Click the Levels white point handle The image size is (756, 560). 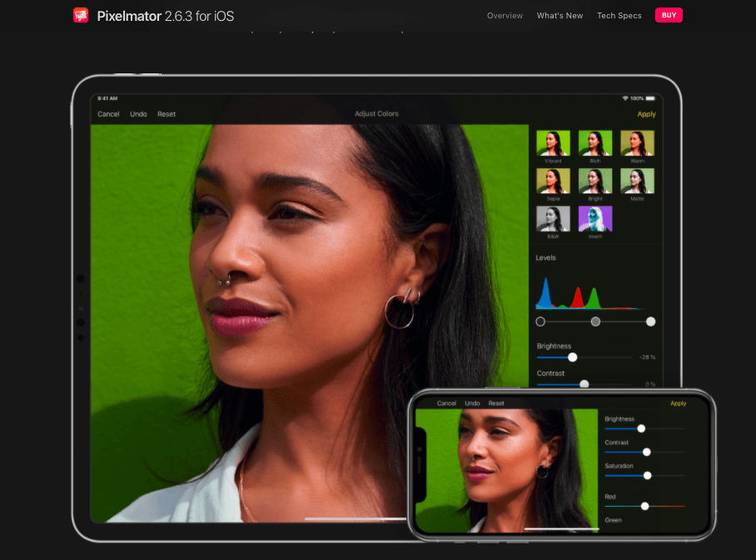(651, 322)
